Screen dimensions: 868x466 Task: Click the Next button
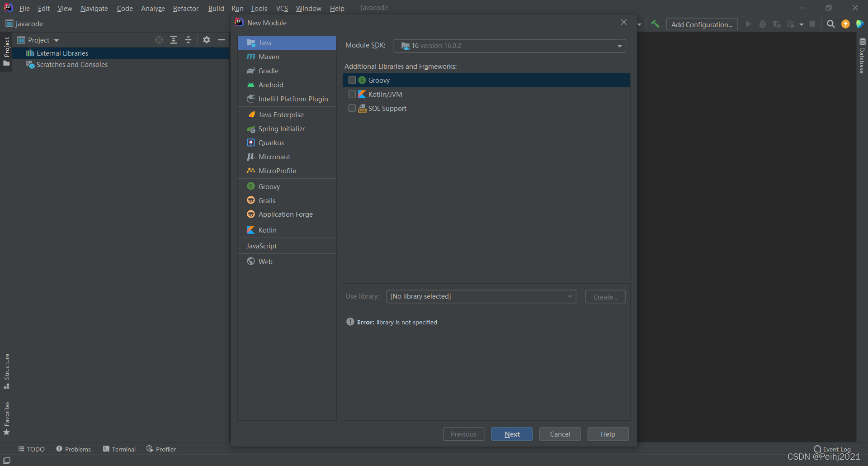(512, 434)
